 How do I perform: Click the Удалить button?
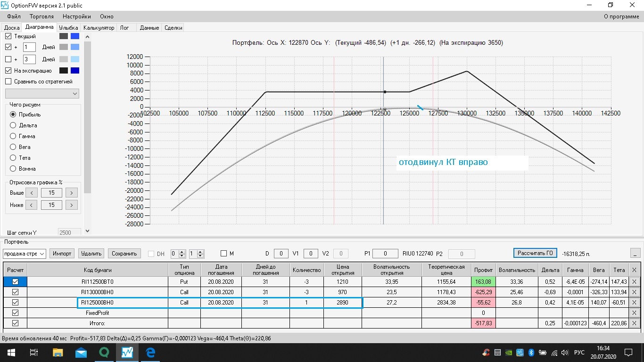(x=91, y=254)
